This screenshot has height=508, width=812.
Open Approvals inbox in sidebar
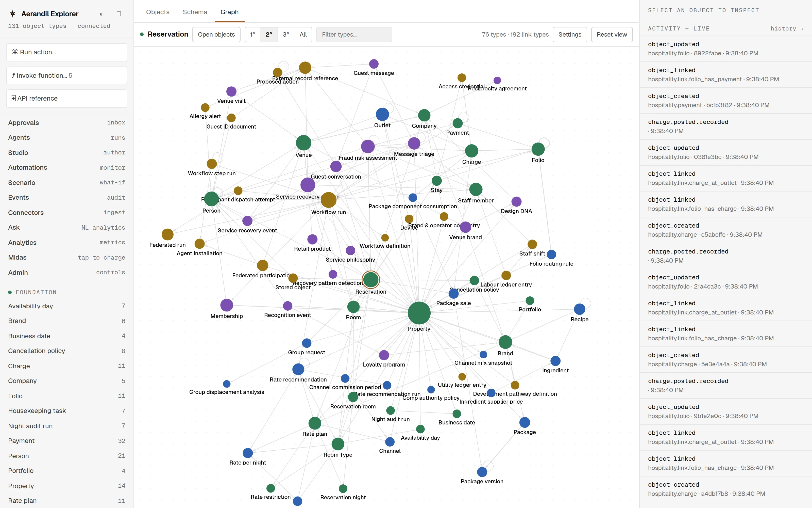pos(66,123)
